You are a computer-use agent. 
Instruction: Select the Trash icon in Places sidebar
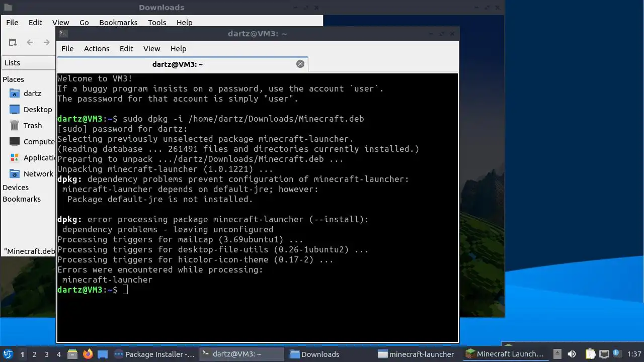click(x=15, y=126)
